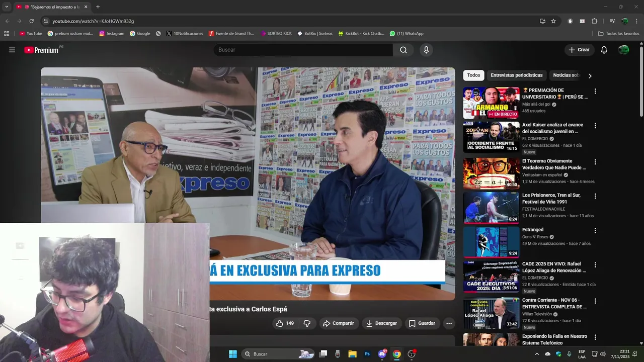
Task: Open Photoshop from taskbar
Action: [367, 354]
